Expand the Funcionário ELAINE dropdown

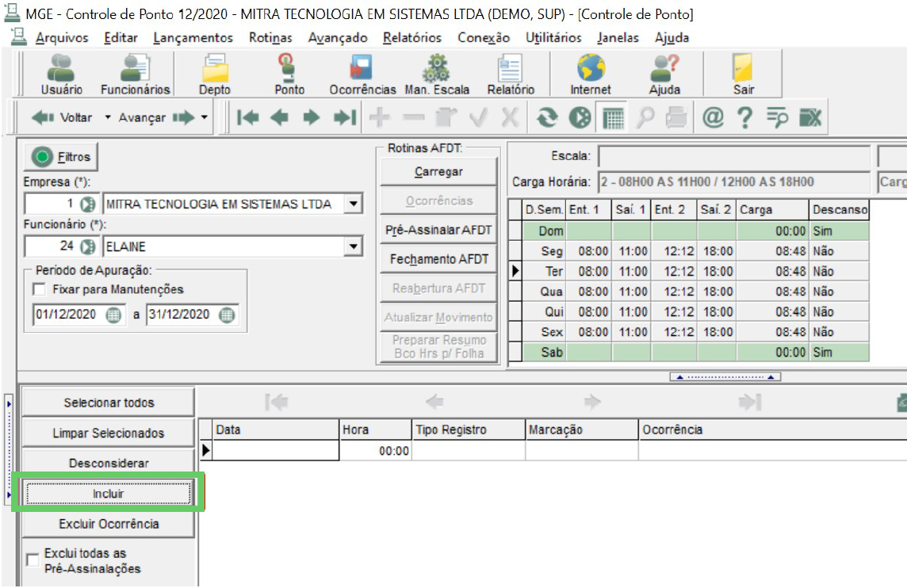[x=353, y=247]
